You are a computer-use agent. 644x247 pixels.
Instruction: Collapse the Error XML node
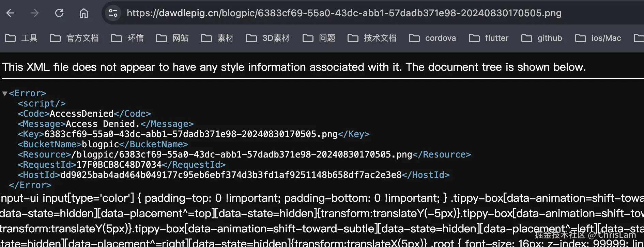pos(5,94)
